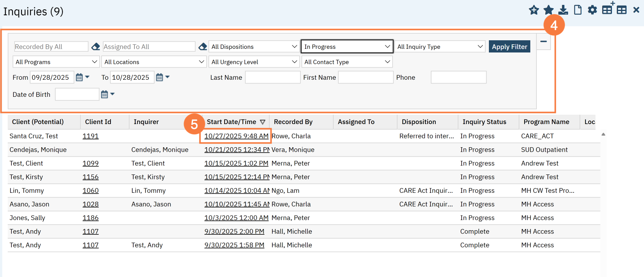Image resolution: width=644 pixels, height=277 pixels.
Task: Open the 10/27/2025 9:48 AM inquiry link
Action: (236, 136)
